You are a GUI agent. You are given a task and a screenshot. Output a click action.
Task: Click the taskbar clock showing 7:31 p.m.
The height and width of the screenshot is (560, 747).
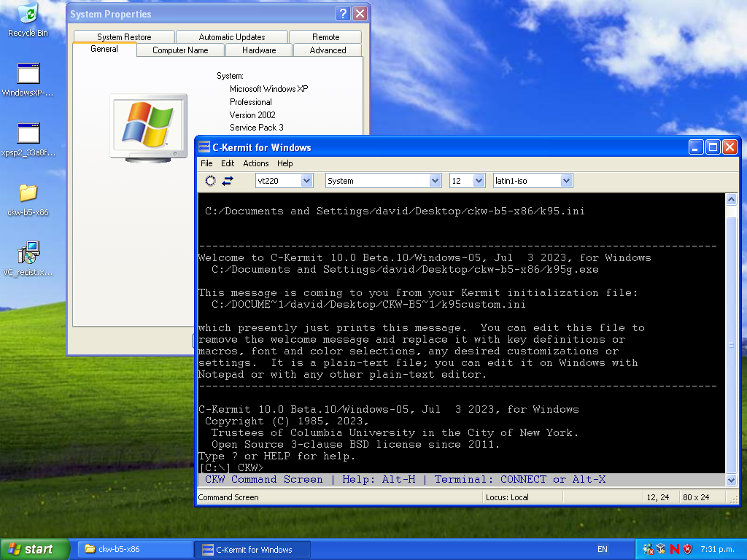716,549
